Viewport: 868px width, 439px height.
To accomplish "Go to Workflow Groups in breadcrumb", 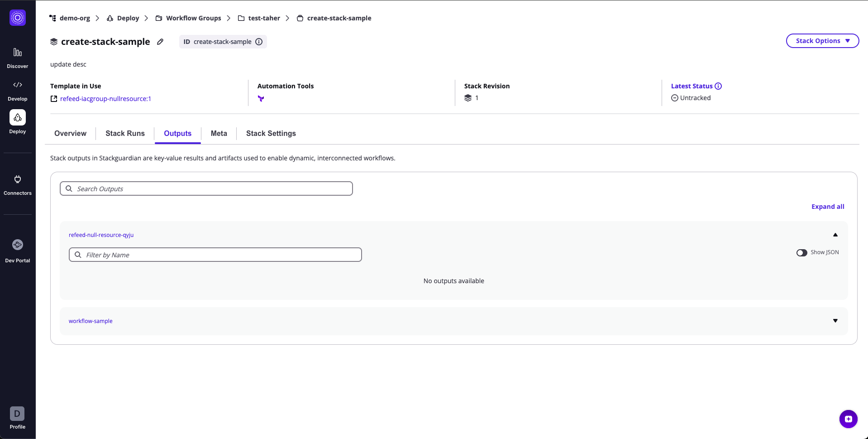I will click(x=193, y=18).
